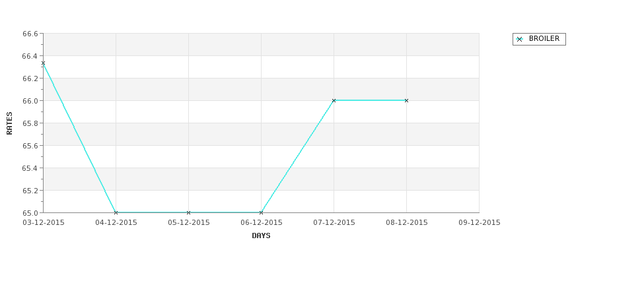Click the data point marker at 05-12-2015
This screenshot has height=283, width=644.
coord(188,212)
